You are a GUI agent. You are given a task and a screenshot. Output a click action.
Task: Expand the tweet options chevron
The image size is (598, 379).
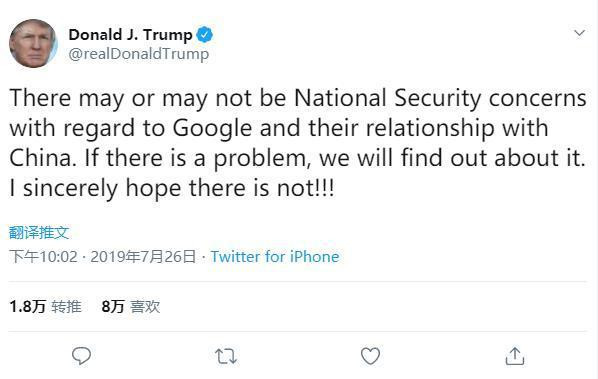click(x=579, y=33)
